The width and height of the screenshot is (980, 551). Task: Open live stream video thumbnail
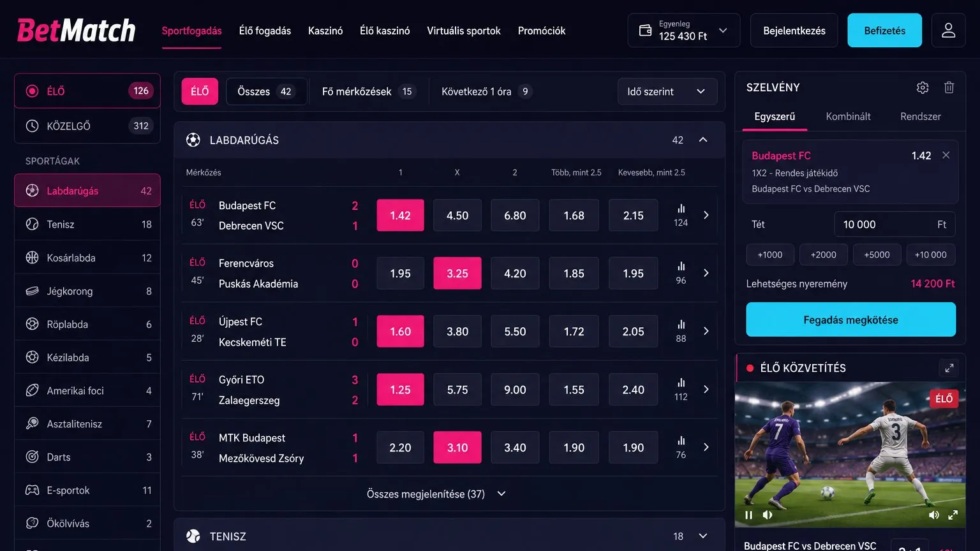click(850, 454)
